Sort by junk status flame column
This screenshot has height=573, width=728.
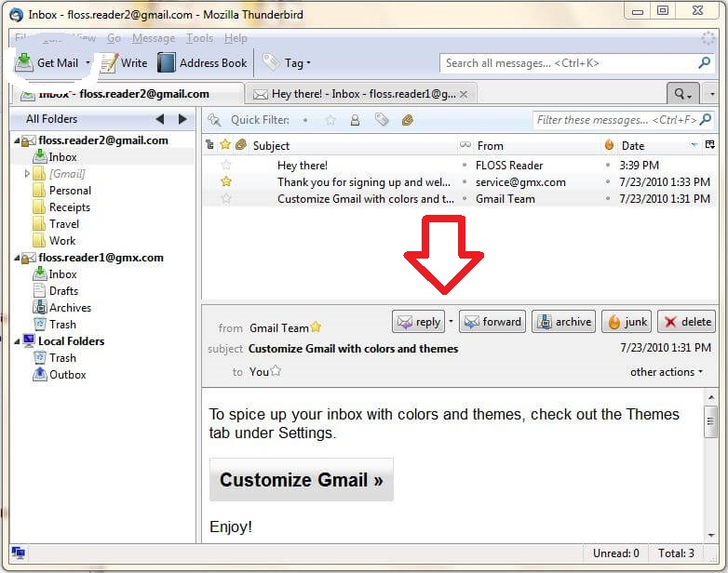coord(609,145)
